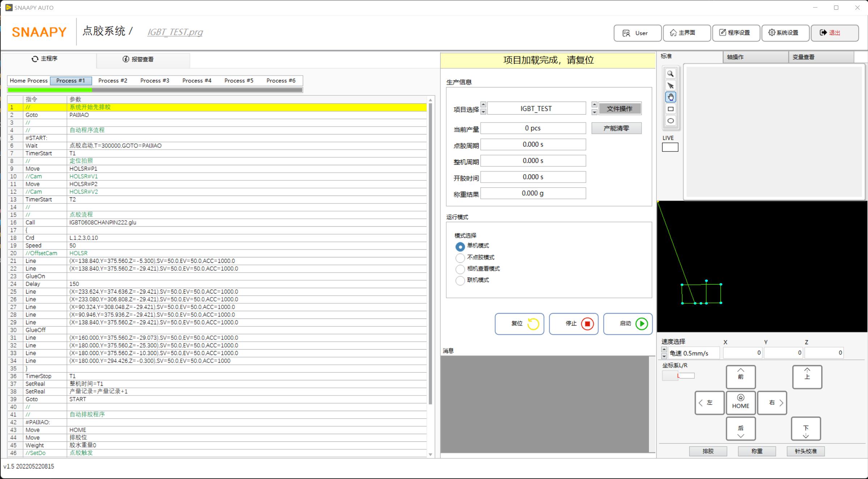Move Z axis down with 下
Image resolution: width=868 pixels, height=479 pixels.
click(x=806, y=428)
